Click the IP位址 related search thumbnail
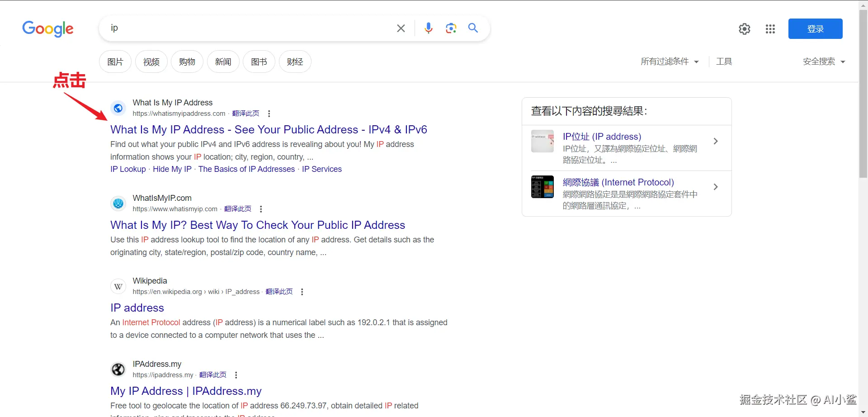Viewport: 868px width, 417px height. (542, 141)
